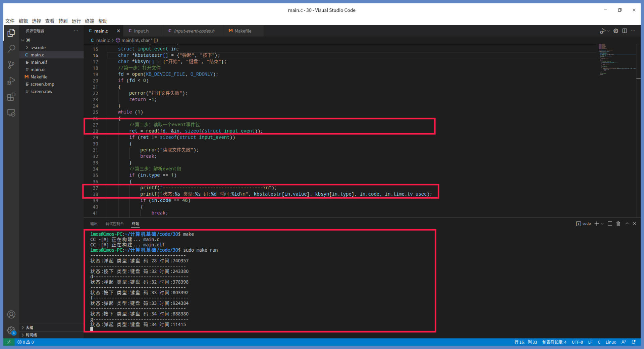
Task: Open the 终端 menu in menu bar
Action: point(90,21)
